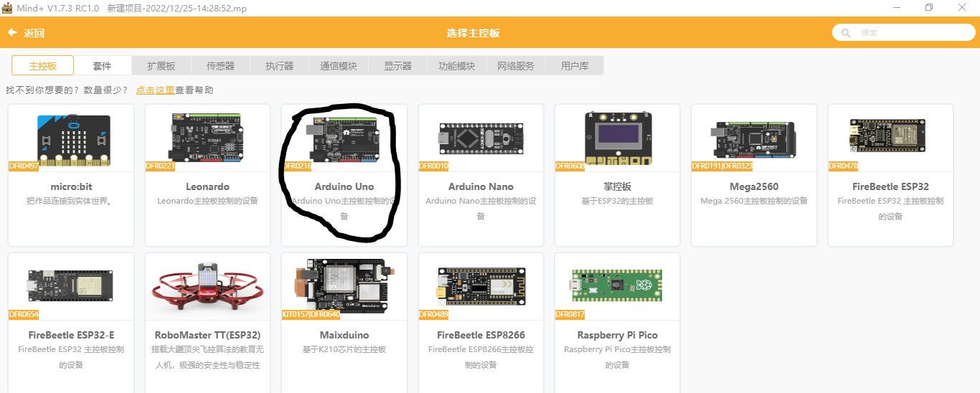Image resolution: width=980 pixels, height=393 pixels.
Task: Click the 把作品连接到实体世界 description
Action: 71,201
